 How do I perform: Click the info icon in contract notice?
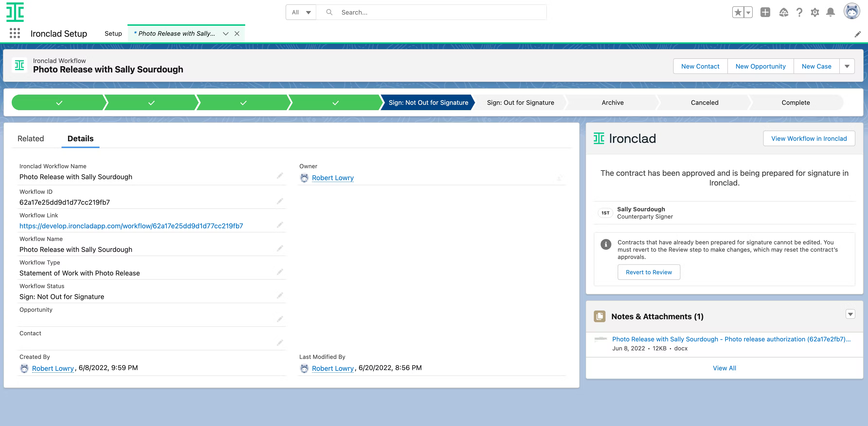click(x=606, y=244)
